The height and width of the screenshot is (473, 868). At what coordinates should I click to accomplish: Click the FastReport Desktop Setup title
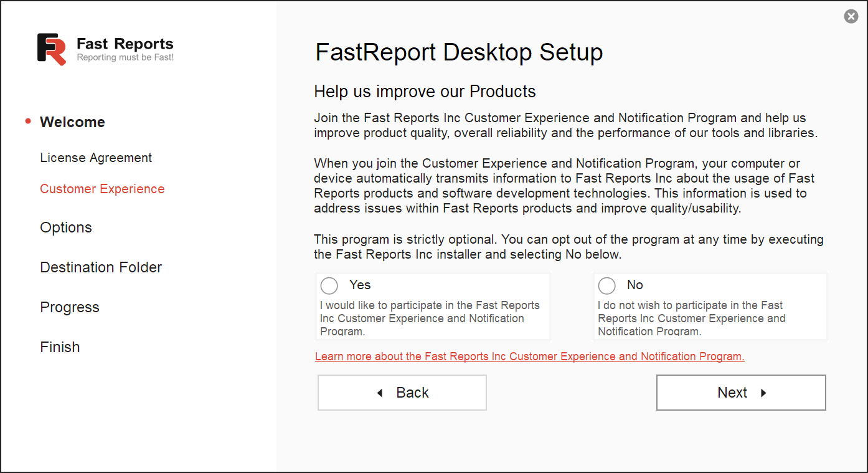tap(459, 52)
